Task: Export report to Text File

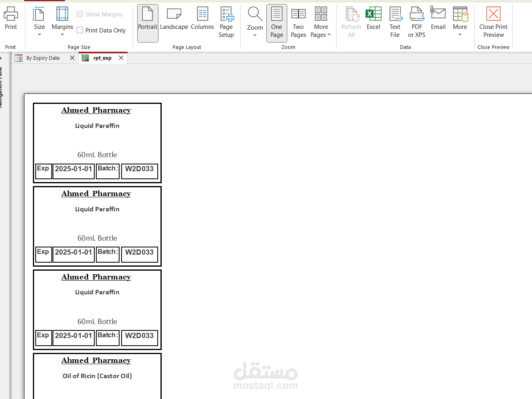Action: [x=395, y=23]
